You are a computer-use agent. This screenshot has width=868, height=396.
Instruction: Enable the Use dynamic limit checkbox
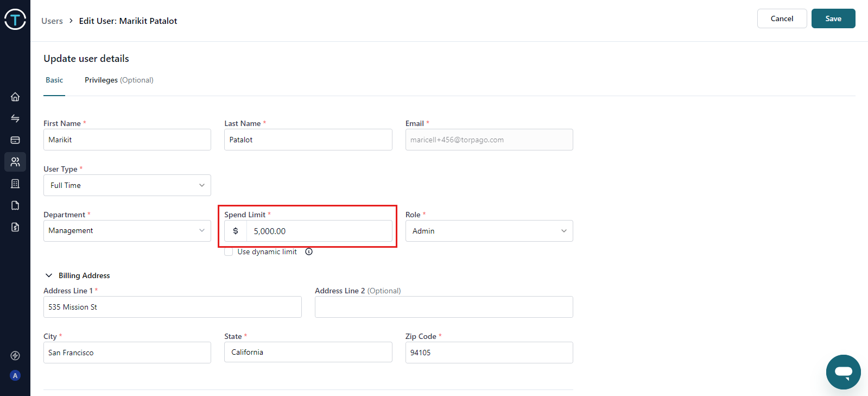pyautogui.click(x=229, y=252)
